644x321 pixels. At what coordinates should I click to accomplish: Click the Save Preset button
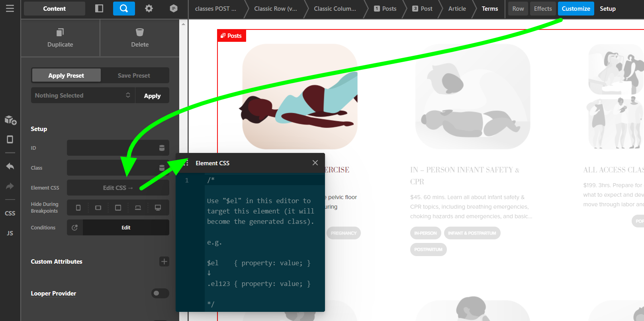click(x=134, y=76)
